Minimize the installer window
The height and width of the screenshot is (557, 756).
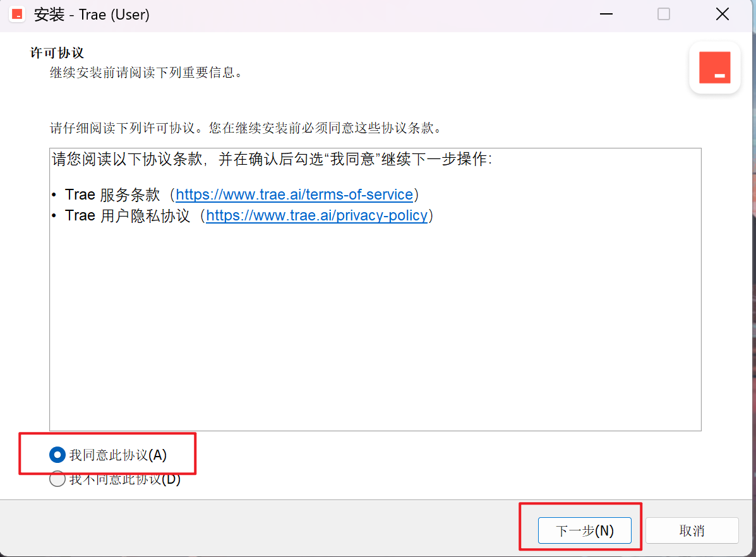click(606, 13)
